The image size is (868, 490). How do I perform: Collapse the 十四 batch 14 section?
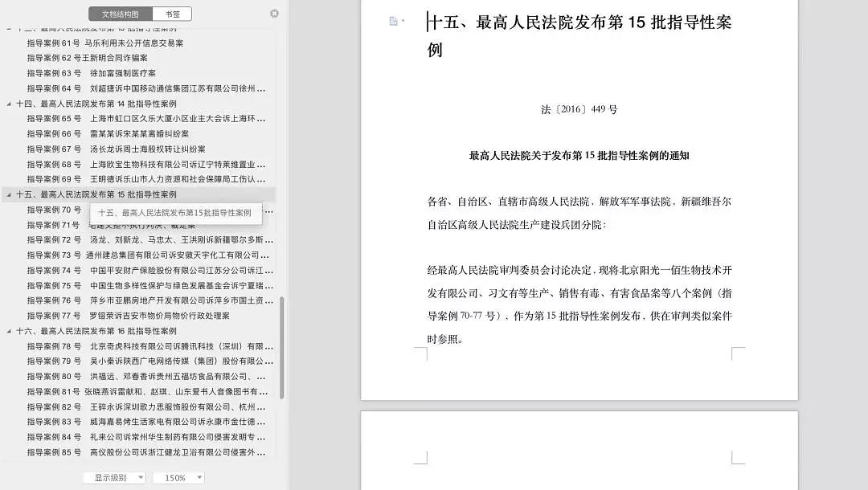tap(9, 104)
